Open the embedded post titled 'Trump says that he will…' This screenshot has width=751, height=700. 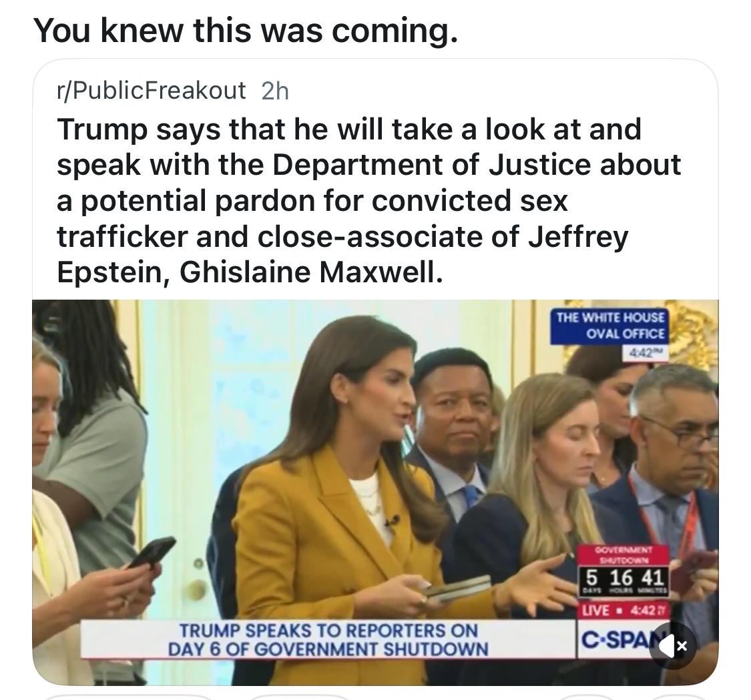pyautogui.click(x=368, y=201)
